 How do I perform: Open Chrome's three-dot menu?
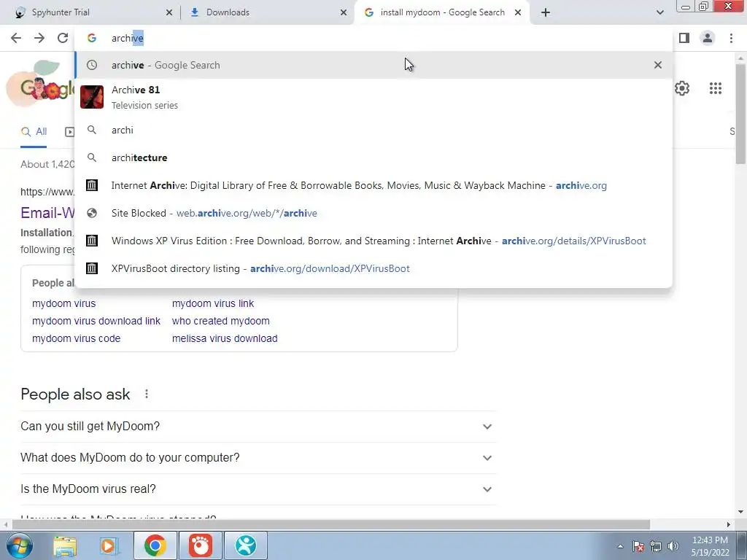point(731,38)
